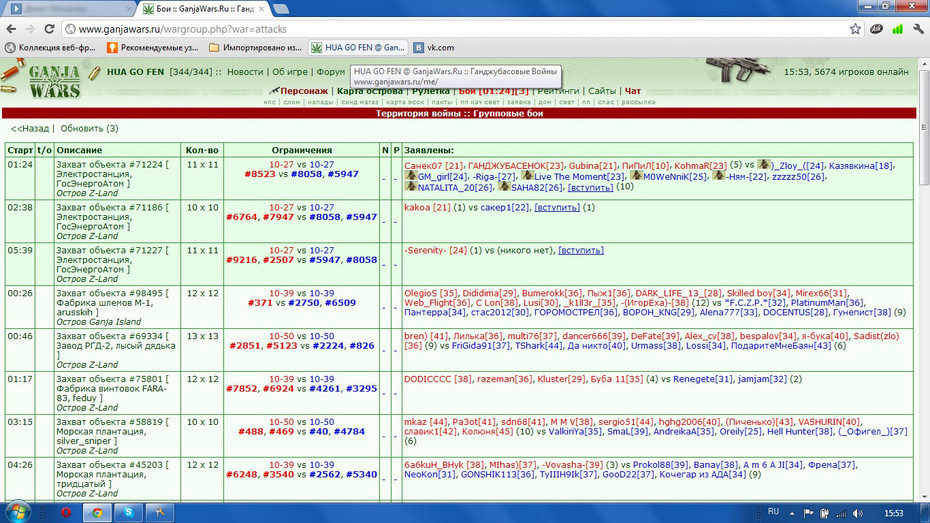Open the Чат link

[x=633, y=91]
